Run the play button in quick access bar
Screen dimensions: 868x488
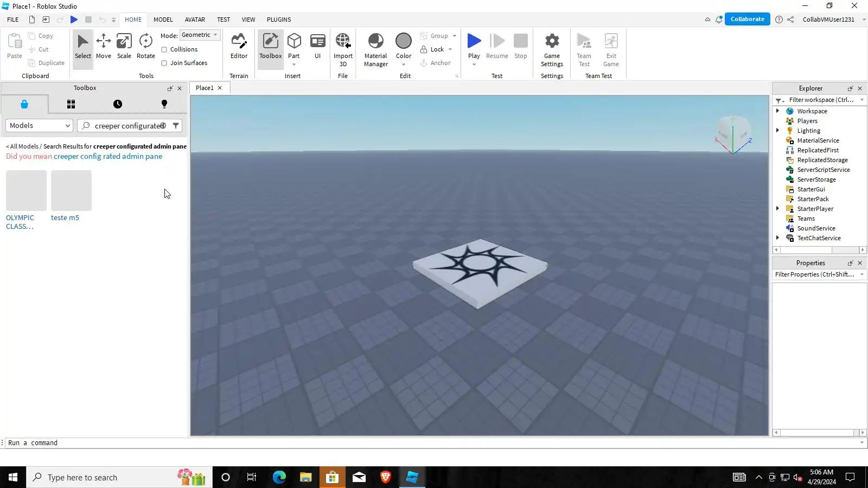[x=74, y=20]
